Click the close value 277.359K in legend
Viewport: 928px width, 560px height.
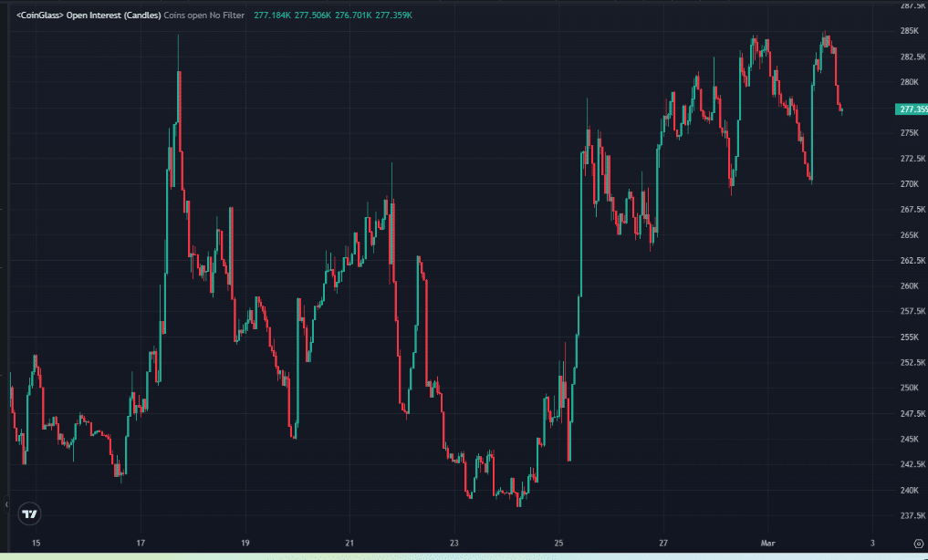click(393, 16)
